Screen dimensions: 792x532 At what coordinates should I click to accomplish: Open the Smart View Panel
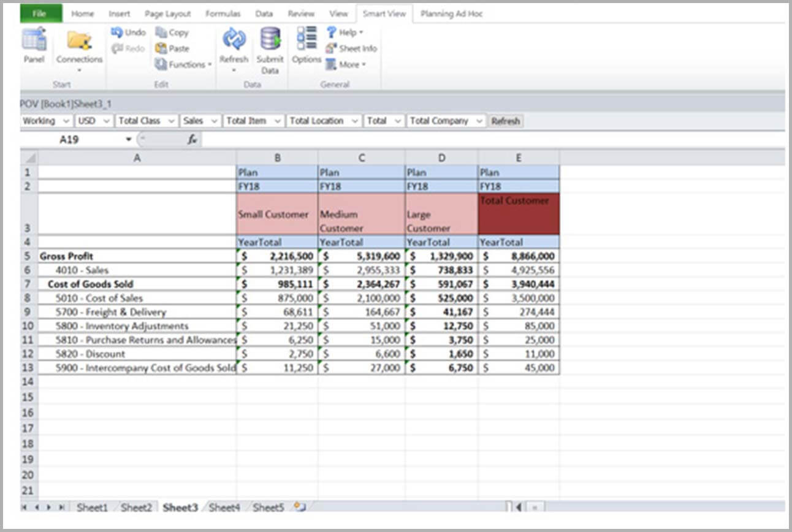(x=34, y=45)
